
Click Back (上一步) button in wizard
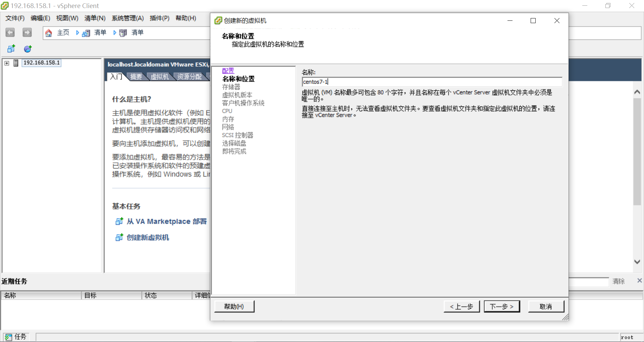point(462,306)
